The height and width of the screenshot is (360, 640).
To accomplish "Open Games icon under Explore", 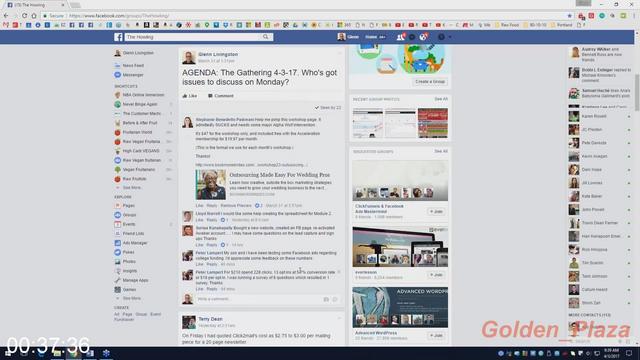I will (x=118, y=290).
